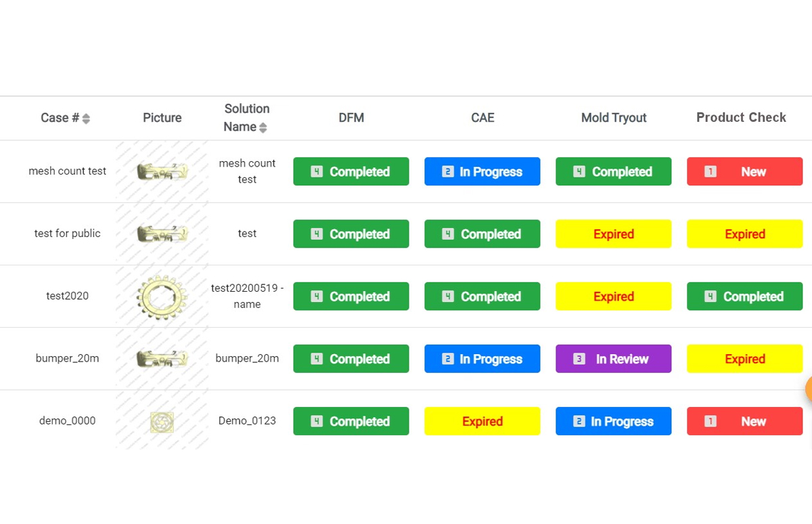
Task: Click CAE Expired for demo_0000
Action: [x=482, y=421]
